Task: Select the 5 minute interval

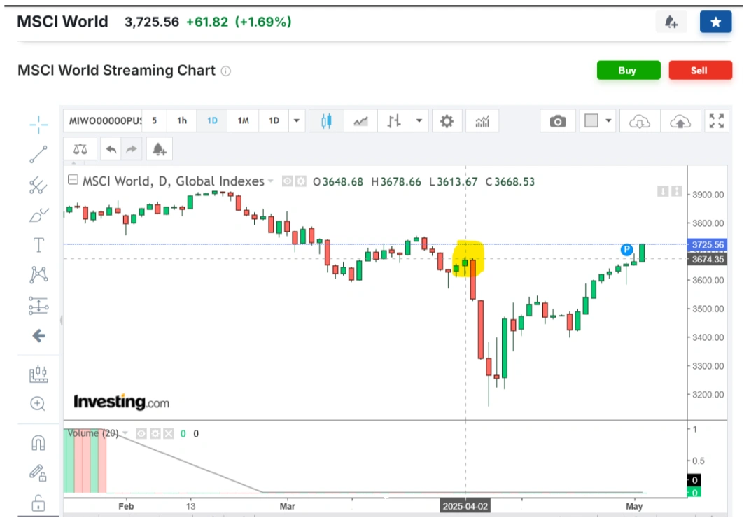Action: coord(154,120)
